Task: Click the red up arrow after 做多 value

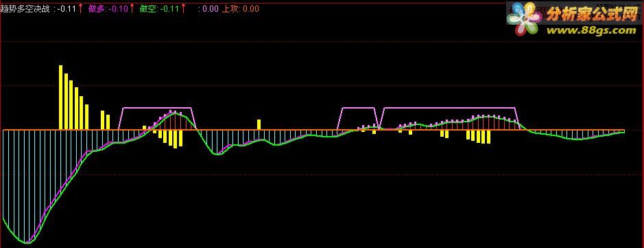Action: 132,8
